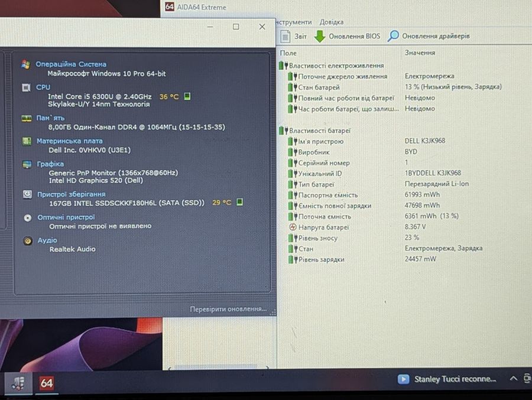Click Перевірити оновлення link

tap(228, 309)
